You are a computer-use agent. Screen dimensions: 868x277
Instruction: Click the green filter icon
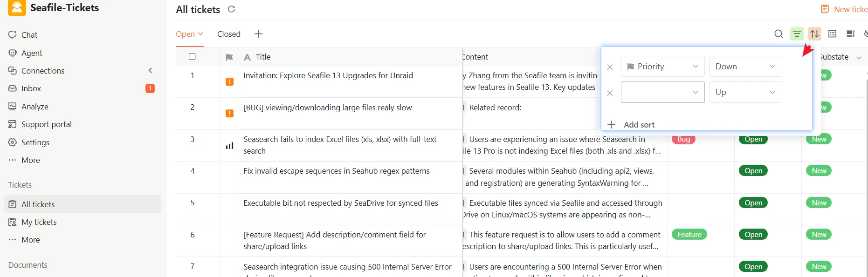click(797, 34)
